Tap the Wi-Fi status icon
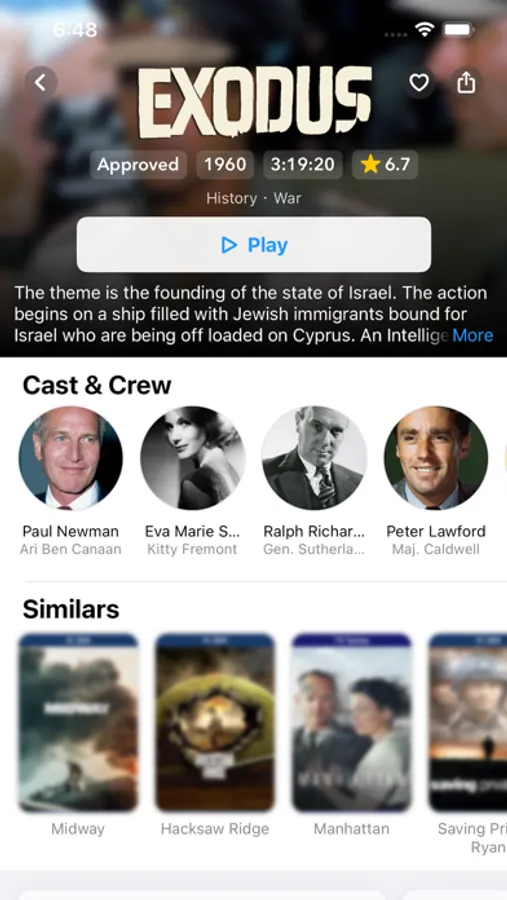Image resolution: width=507 pixels, height=900 pixels. point(424,30)
